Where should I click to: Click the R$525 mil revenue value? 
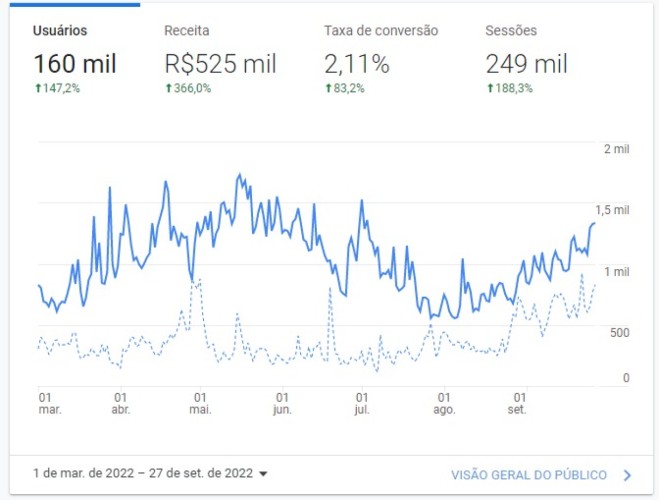pyautogui.click(x=220, y=64)
